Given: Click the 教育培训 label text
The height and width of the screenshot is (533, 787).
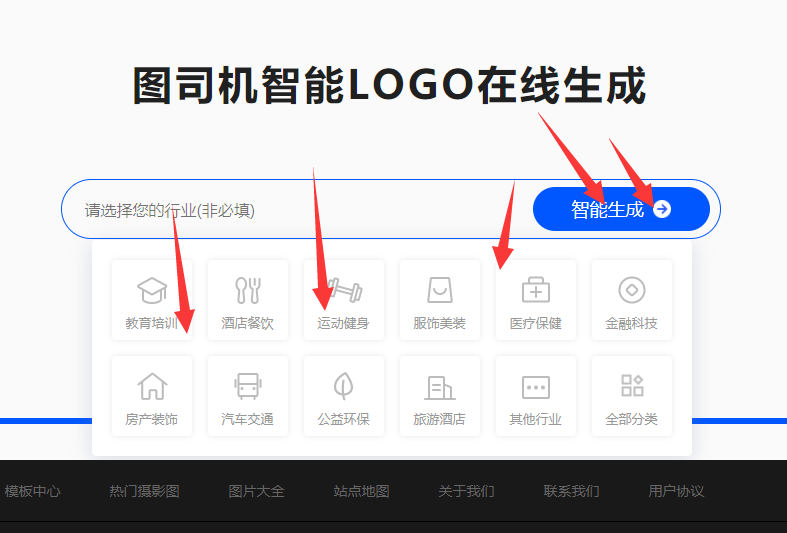Looking at the screenshot, I should tap(152, 323).
